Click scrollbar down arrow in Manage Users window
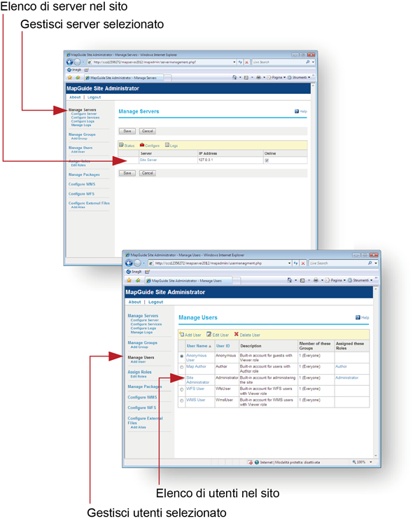420x521 pixels. coord(376,456)
